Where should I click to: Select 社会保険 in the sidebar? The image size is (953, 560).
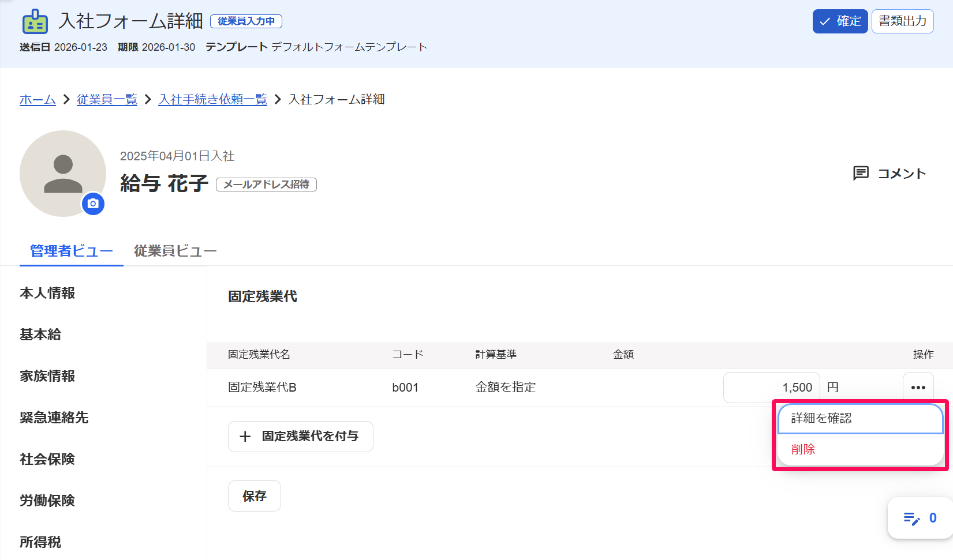[x=47, y=459]
